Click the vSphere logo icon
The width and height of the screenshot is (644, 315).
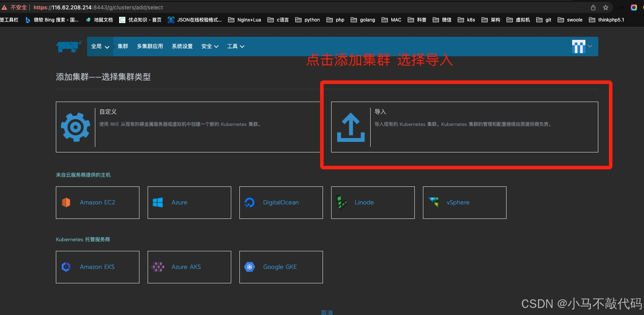coord(433,202)
